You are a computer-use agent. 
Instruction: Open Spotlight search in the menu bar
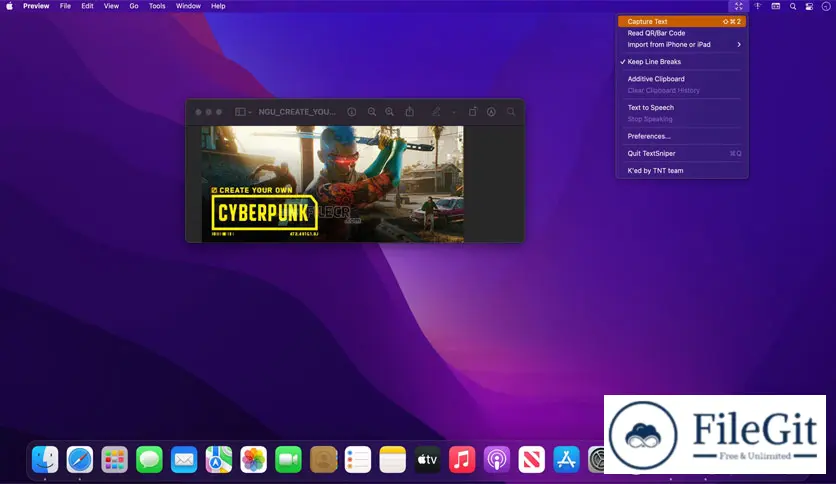point(793,6)
